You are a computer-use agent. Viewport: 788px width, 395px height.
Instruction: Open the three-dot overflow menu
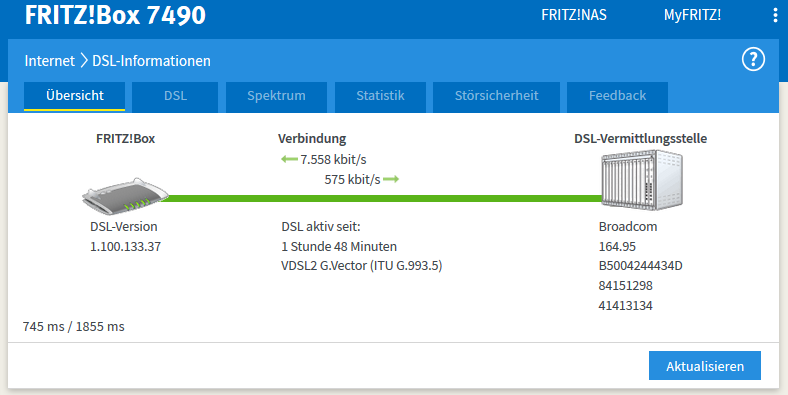point(775,15)
